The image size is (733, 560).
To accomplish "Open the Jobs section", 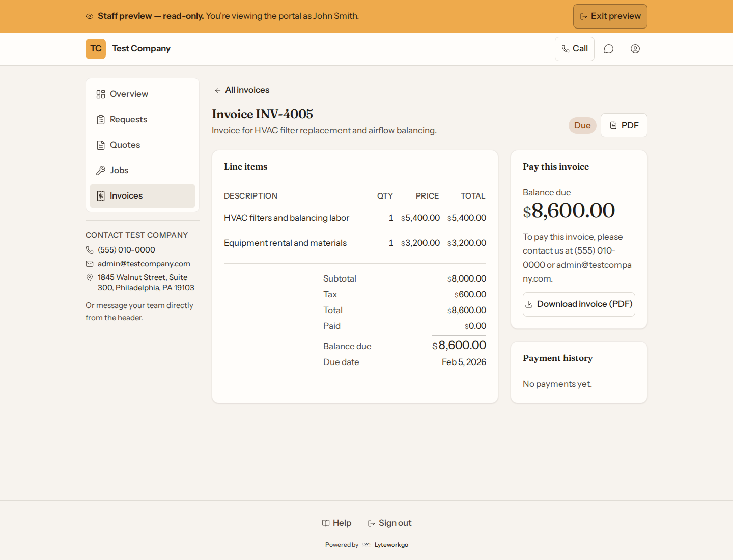I will coord(143,171).
